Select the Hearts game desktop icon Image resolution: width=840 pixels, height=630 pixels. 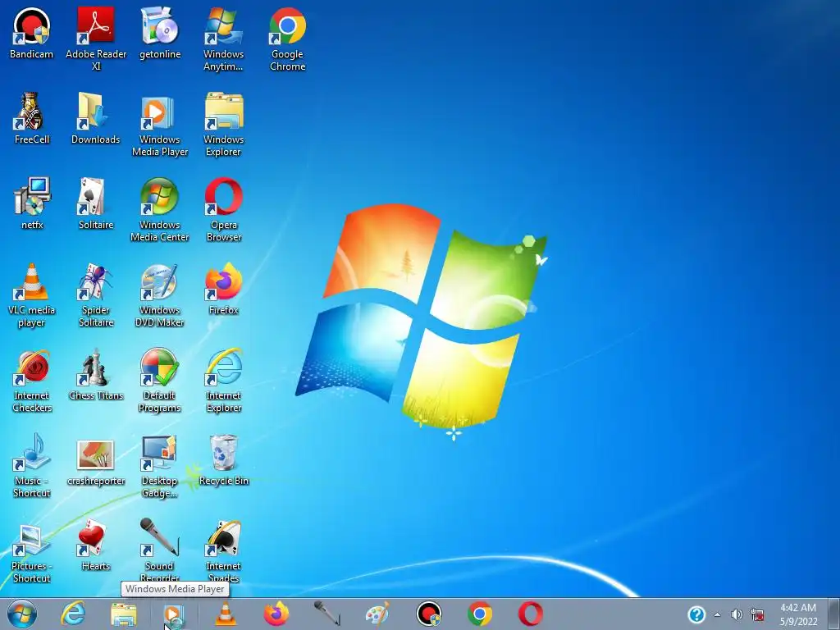click(96, 545)
